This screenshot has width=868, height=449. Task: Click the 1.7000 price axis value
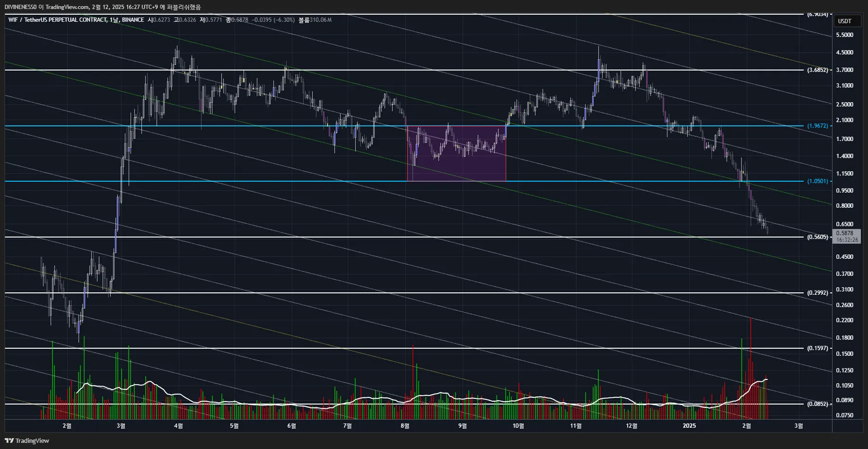[x=845, y=139]
